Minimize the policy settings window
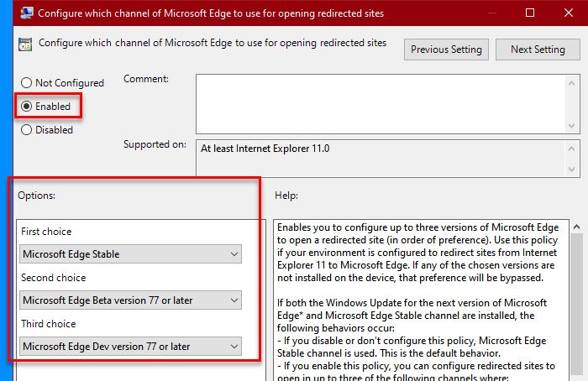588x381 pixels. tap(489, 13)
